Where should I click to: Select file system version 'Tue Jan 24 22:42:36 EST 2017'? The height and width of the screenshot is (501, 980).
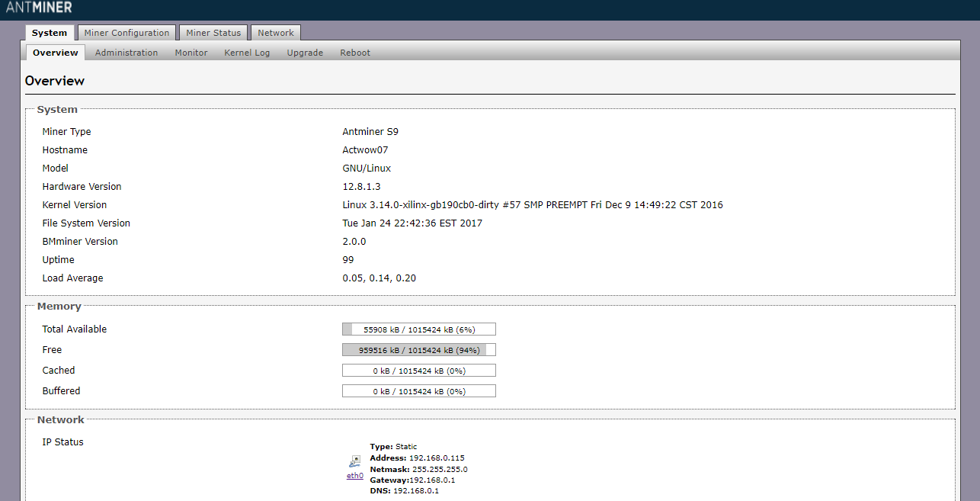(412, 223)
